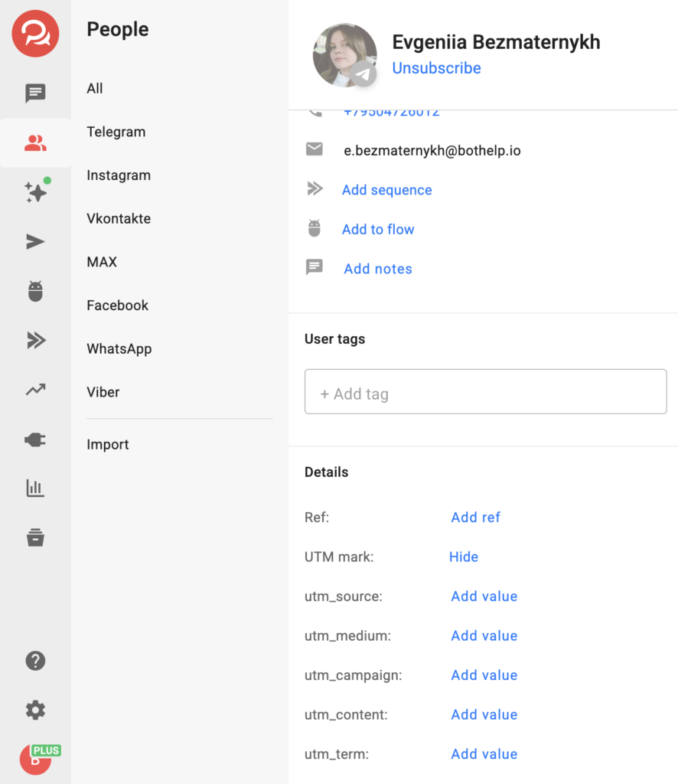This screenshot has height=784, width=678.
Task: Open analytics bar chart sidebar icon
Action: click(x=35, y=488)
